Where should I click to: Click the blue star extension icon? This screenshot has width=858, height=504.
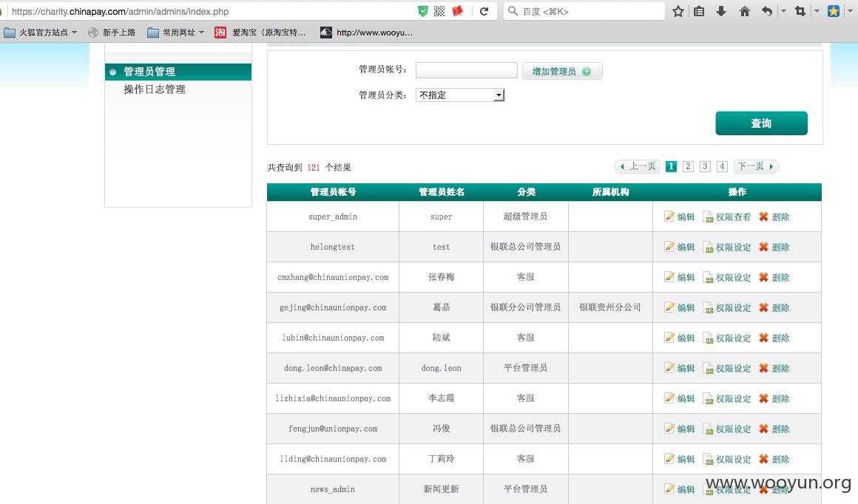coord(834,11)
